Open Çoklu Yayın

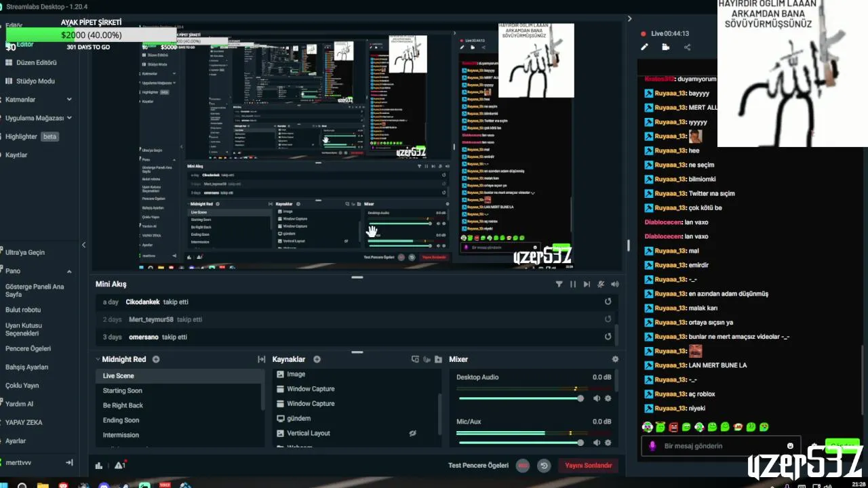(22, 386)
